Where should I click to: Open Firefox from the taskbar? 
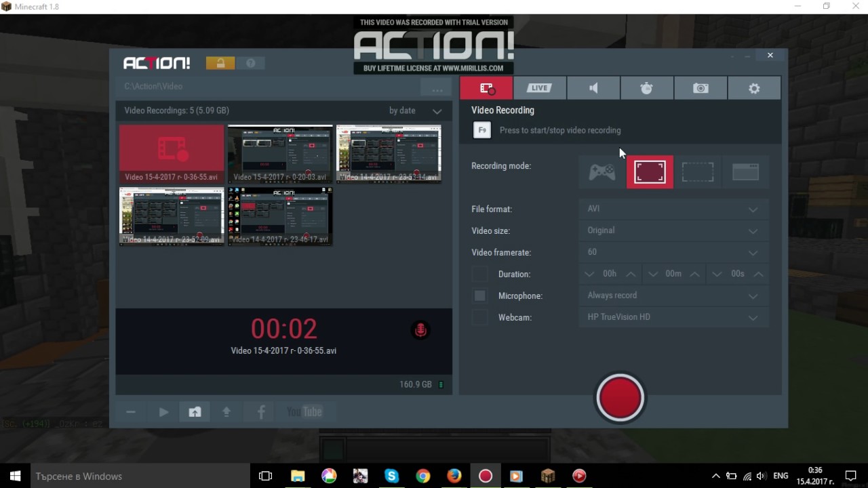454,476
